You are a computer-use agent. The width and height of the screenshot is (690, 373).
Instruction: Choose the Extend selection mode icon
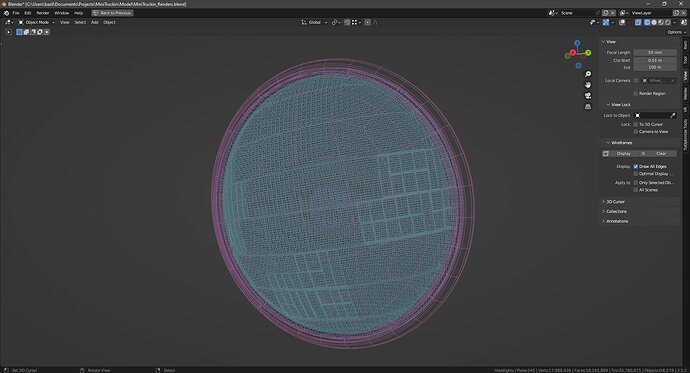pos(26,32)
